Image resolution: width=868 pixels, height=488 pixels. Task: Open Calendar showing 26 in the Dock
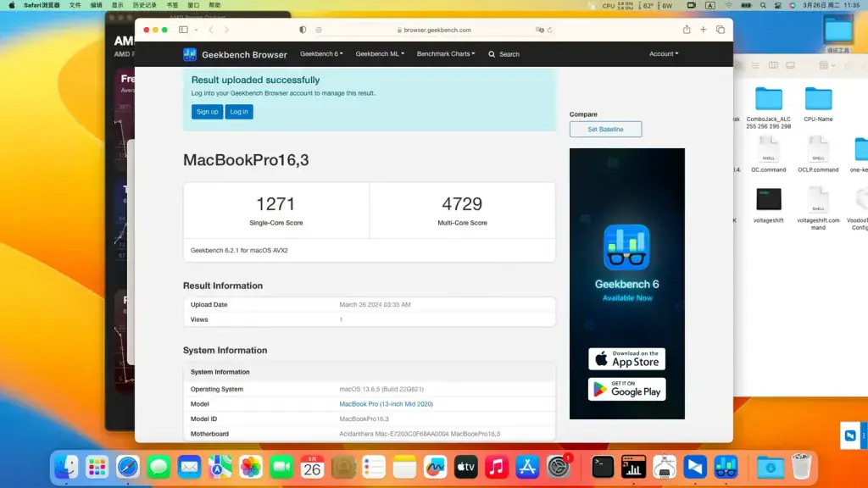[x=312, y=467]
